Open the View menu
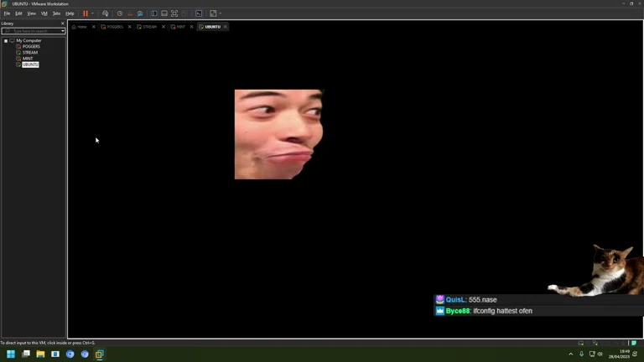Viewport: 644px width, 362px height. click(x=31, y=13)
